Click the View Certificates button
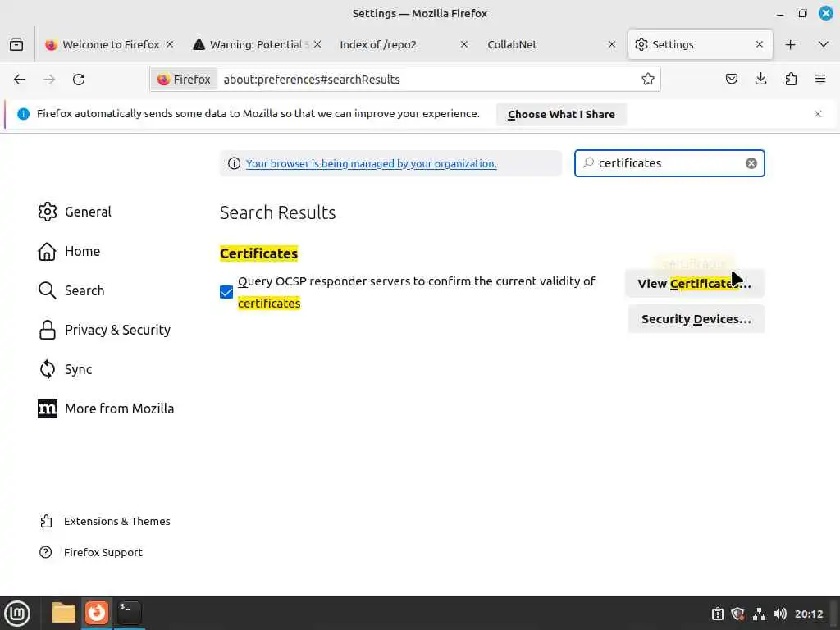 694,283
